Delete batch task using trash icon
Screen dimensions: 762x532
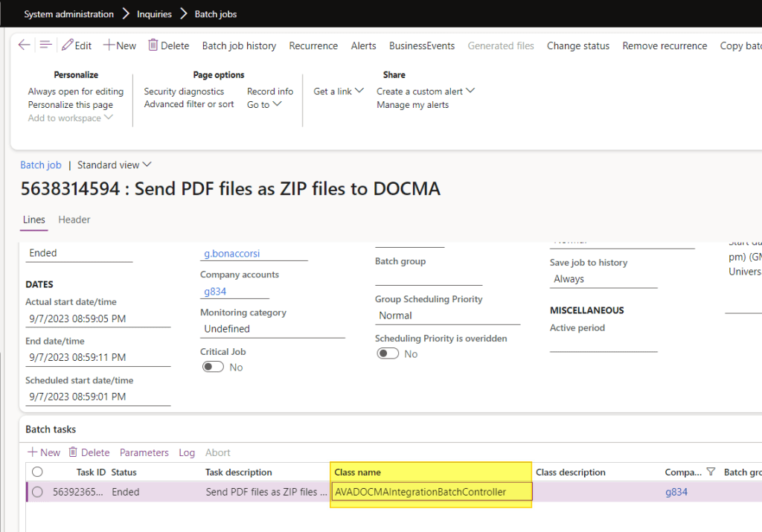pyautogui.click(x=73, y=452)
